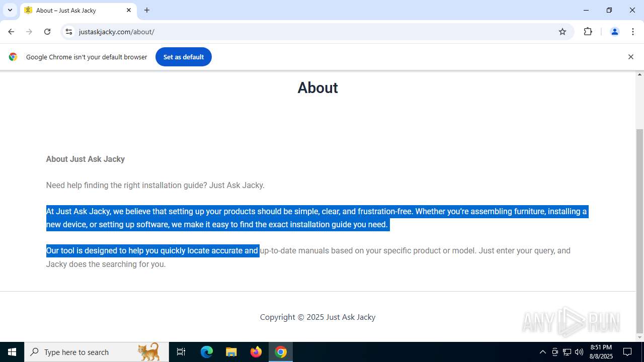Click the highlighted 'At Just Ask Jacky, we believe' paragraph

click(x=316, y=218)
